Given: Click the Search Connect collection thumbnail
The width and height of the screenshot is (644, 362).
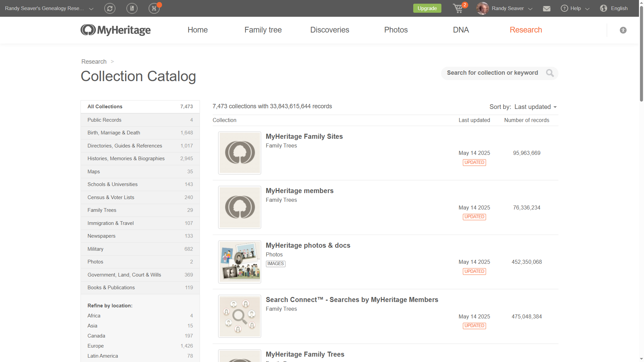Looking at the screenshot, I should click(x=239, y=316).
